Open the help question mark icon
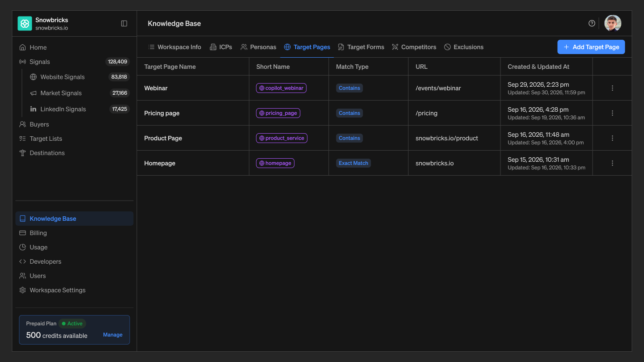This screenshot has height=362, width=644. (x=592, y=23)
